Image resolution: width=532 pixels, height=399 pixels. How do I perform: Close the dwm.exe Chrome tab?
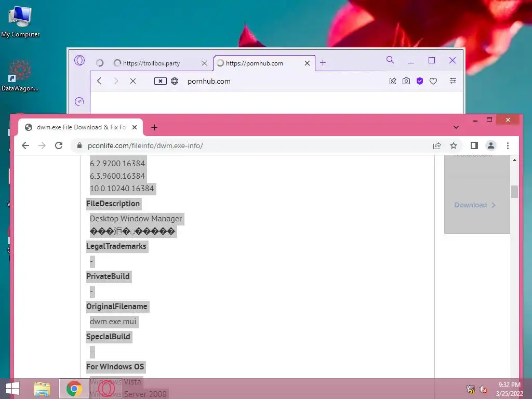(135, 127)
